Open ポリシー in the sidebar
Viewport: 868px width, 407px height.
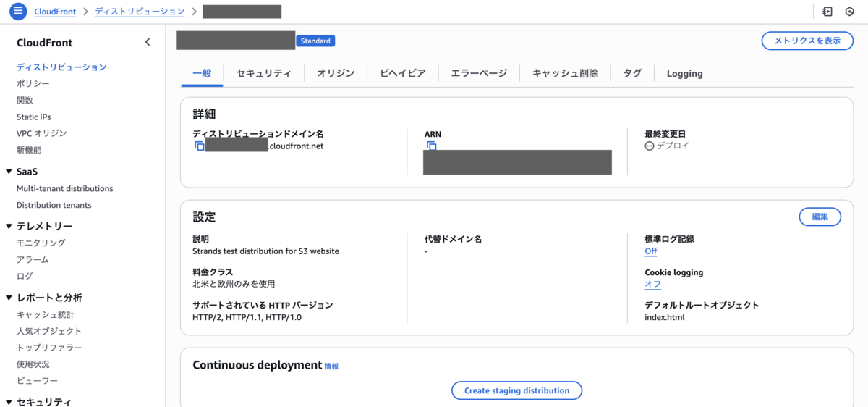click(x=33, y=84)
